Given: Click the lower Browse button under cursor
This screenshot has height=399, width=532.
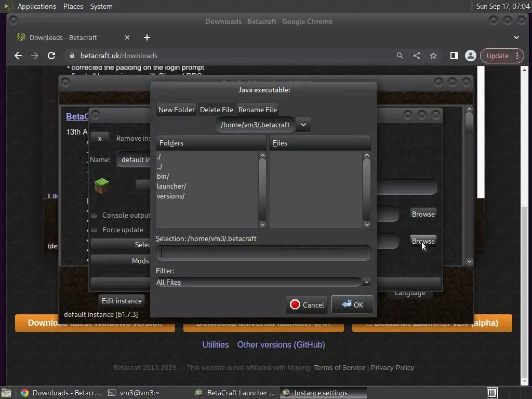Looking at the screenshot, I should coord(423,241).
